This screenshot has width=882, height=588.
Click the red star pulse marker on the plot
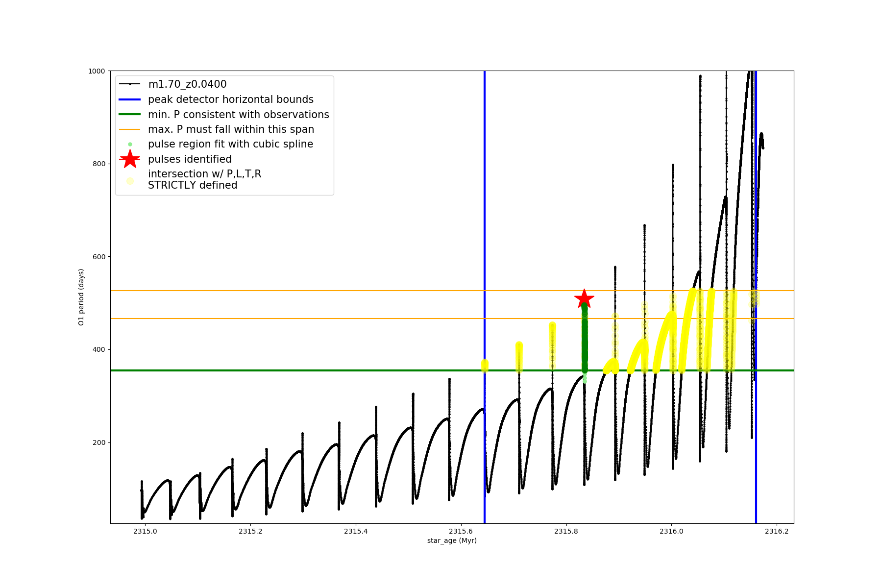coord(584,299)
